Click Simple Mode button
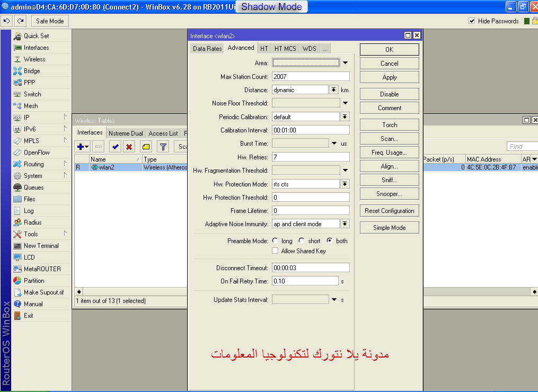The width and height of the screenshot is (538, 392). coord(390,228)
